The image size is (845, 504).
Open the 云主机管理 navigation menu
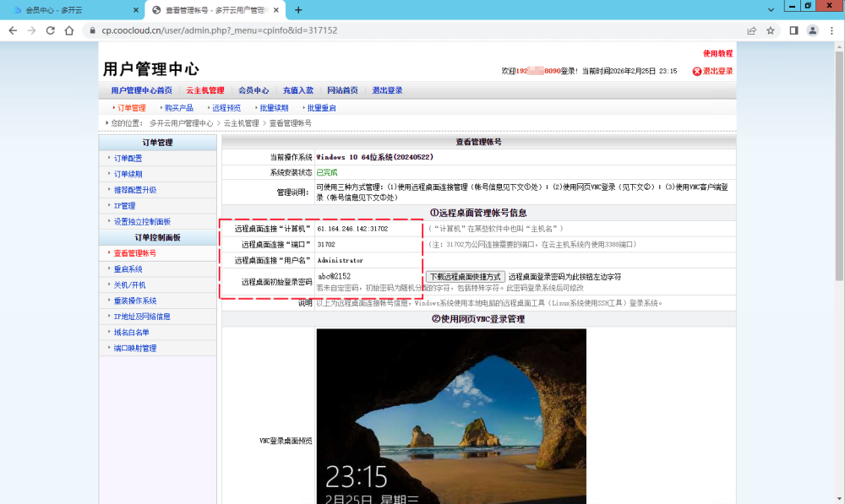point(205,90)
